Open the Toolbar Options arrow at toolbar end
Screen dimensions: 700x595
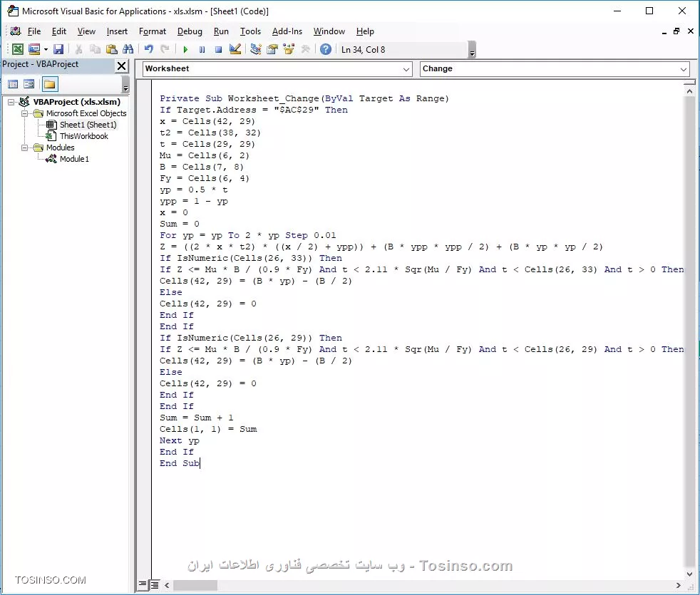coord(473,50)
